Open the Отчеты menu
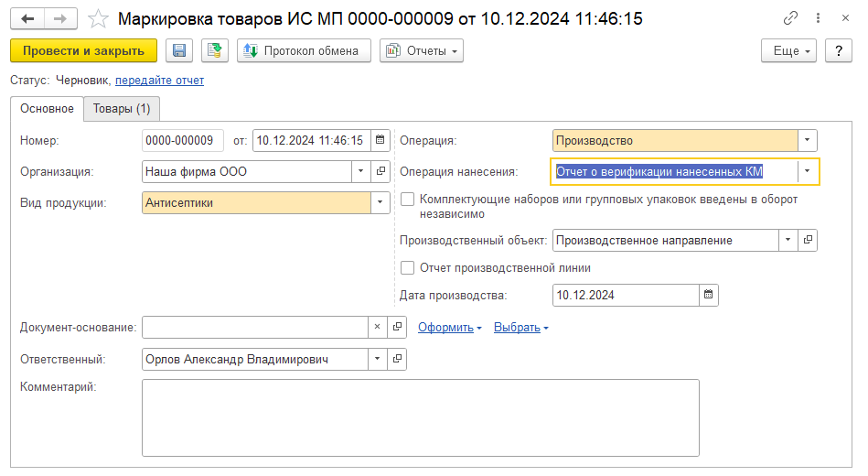This screenshot has width=868, height=476. 422,51
